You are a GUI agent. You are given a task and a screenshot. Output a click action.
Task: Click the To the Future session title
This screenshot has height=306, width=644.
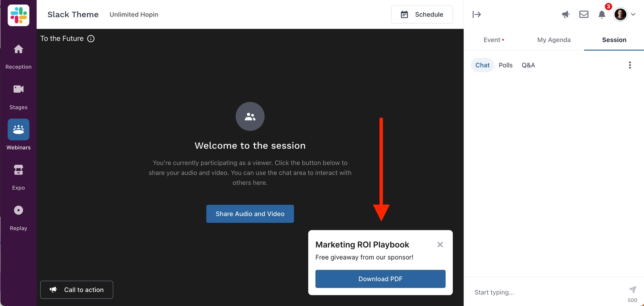click(62, 38)
